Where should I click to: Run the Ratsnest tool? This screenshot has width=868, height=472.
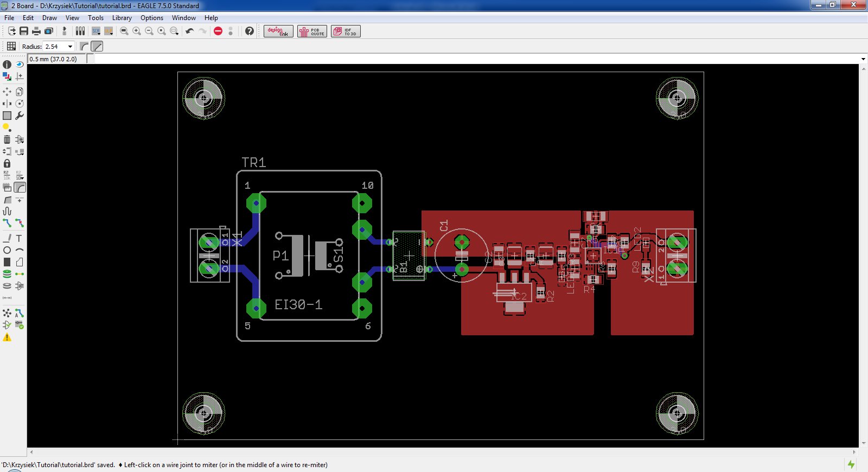tap(7, 313)
